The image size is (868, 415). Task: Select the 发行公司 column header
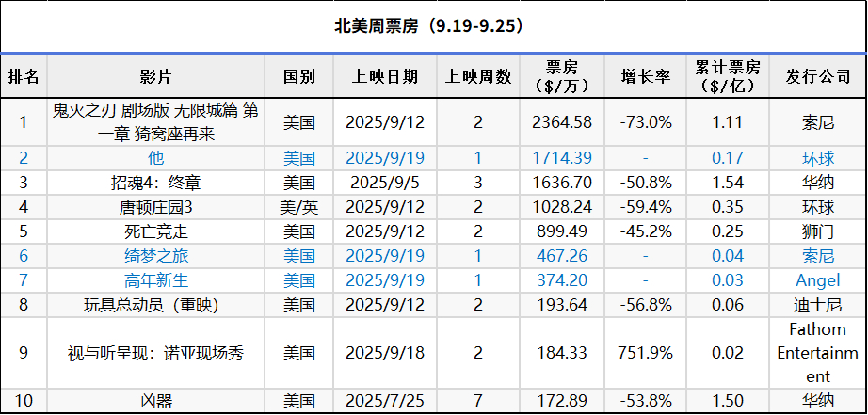click(817, 76)
